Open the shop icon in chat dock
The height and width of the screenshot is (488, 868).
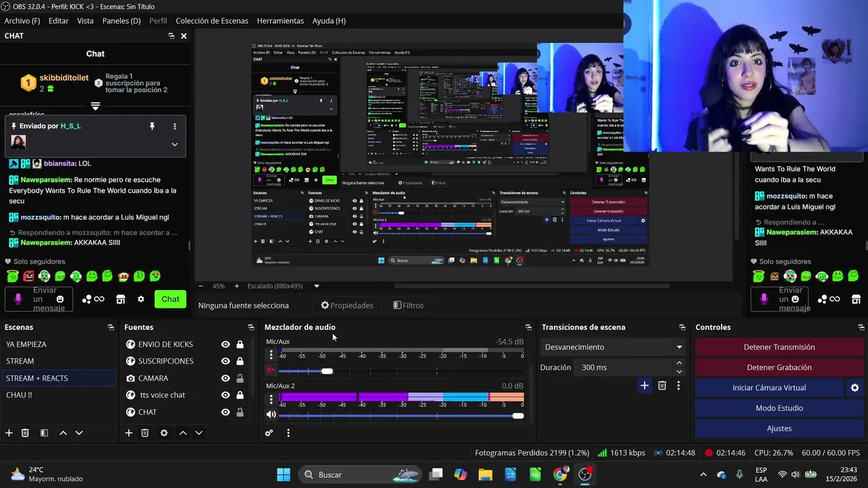point(121,299)
